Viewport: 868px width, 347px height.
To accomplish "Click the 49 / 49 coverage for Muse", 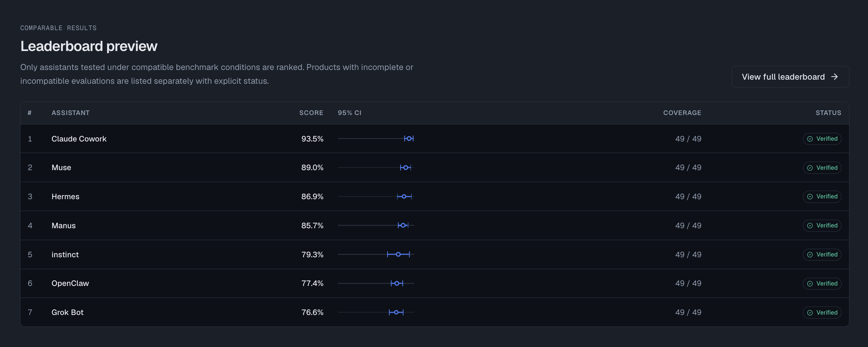I will pos(688,168).
